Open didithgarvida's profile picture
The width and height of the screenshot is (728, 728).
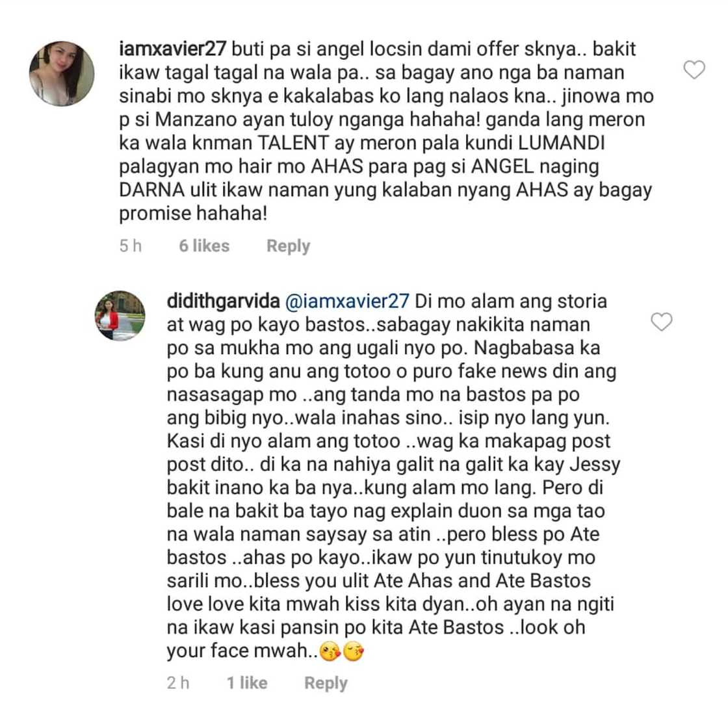click(x=120, y=317)
